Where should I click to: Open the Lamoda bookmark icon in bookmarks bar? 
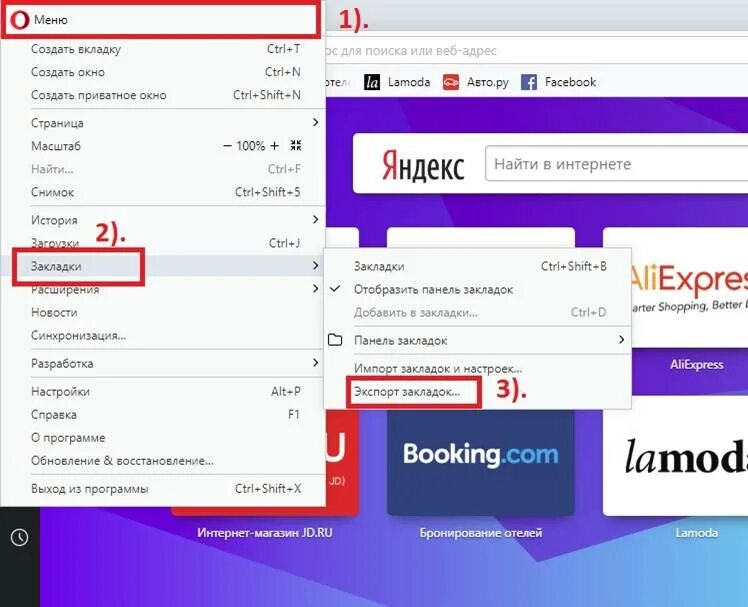click(x=372, y=82)
